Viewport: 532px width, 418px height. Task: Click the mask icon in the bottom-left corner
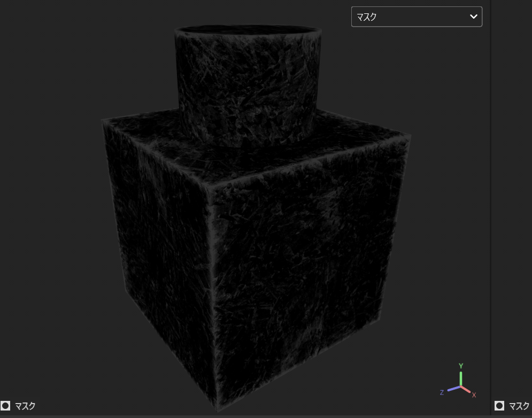(6, 406)
